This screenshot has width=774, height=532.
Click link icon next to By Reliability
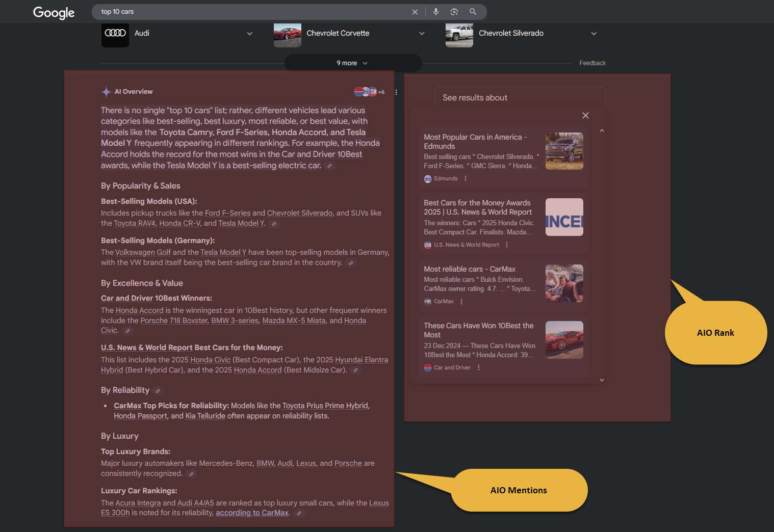pyautogui.click(x=158, y=391)
